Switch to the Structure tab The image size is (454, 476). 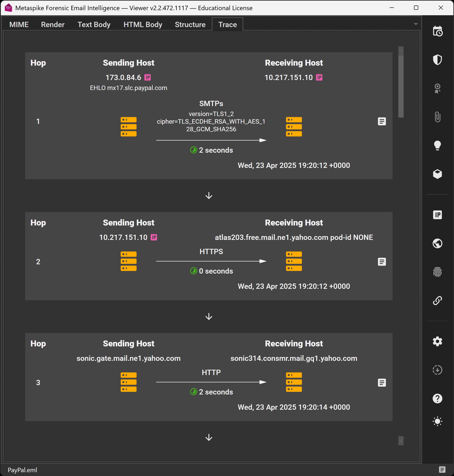point(190,24)
